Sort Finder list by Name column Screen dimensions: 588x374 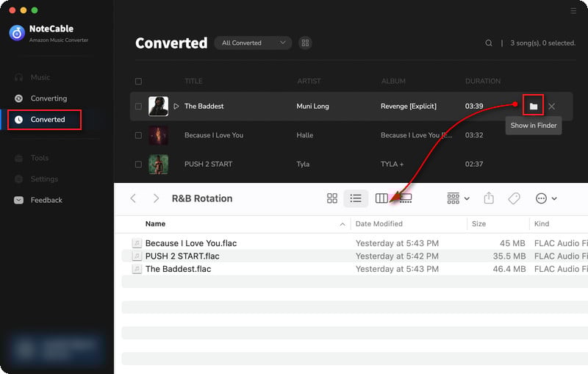point(155,223)
